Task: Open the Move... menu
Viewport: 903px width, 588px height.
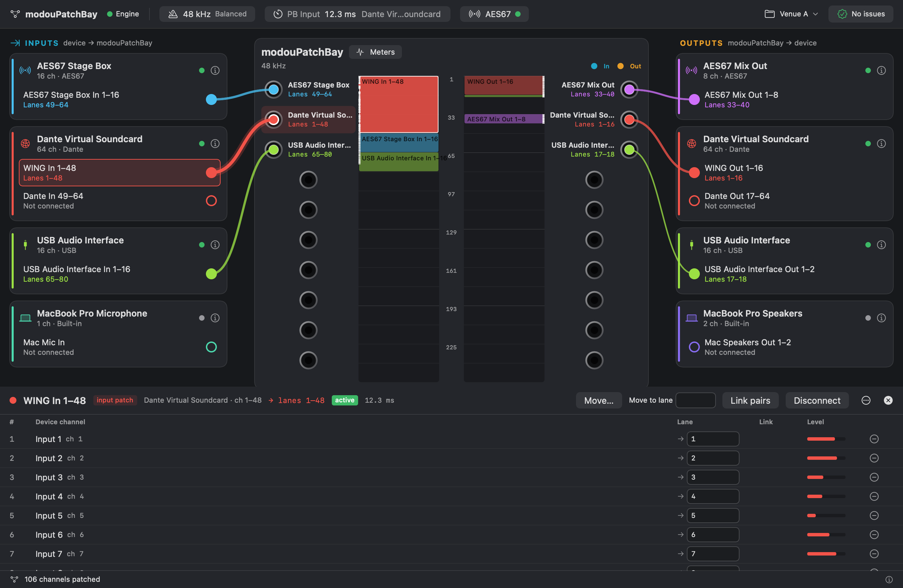Action: [x=599, y=400]
